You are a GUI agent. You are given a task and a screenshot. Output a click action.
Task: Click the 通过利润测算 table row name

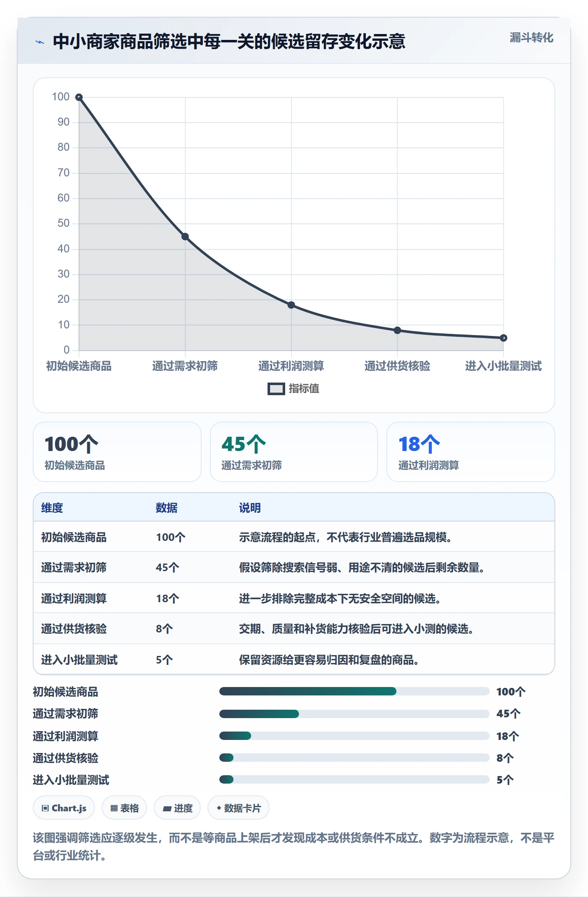pyautogui.click(x=74, y=598)
